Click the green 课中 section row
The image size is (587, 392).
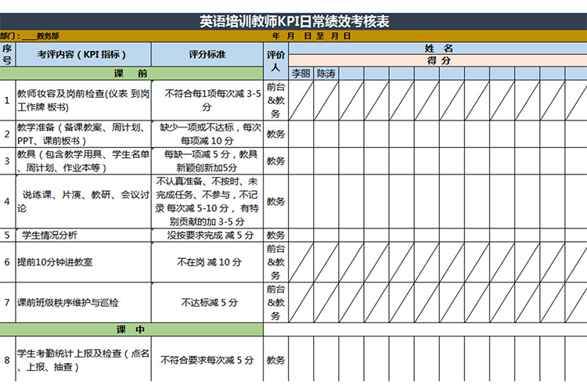point(131,329)
